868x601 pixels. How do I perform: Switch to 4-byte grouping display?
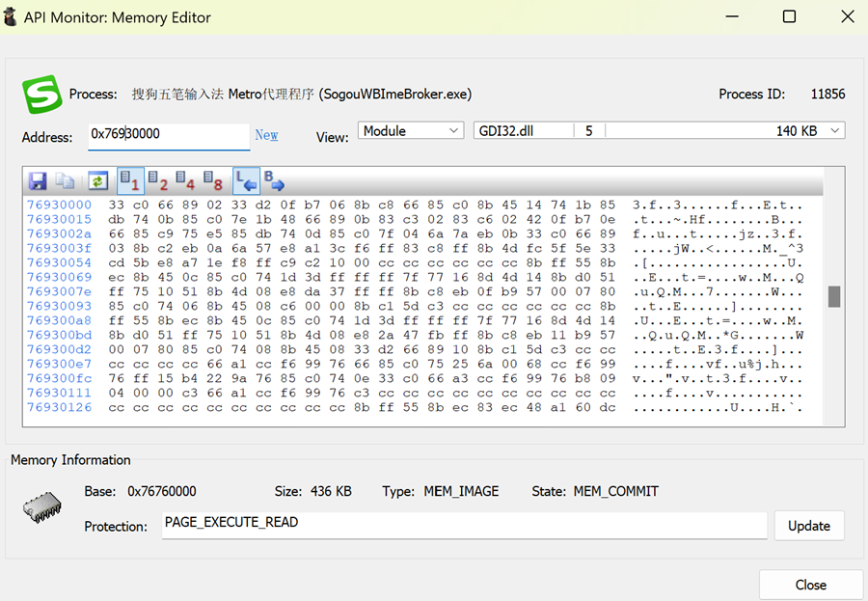186,181
